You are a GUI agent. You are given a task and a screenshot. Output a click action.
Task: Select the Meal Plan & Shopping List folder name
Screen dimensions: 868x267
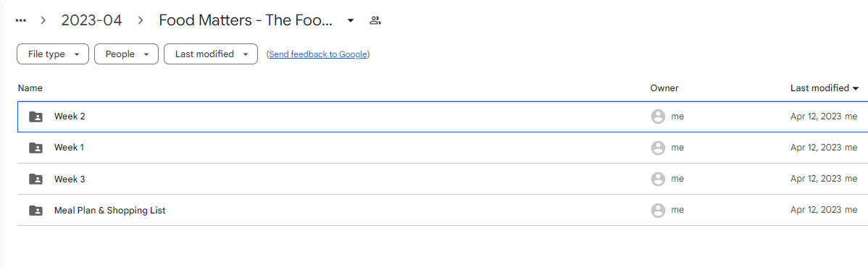109,211
